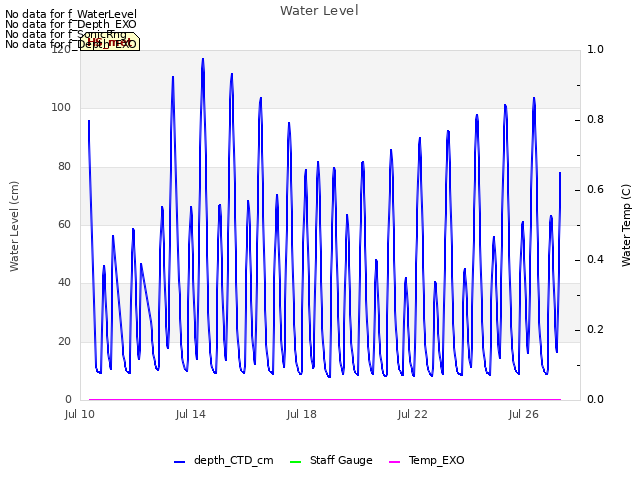Click the 0.6 tick on right axis
This screenshot has height=480, width=640.
coord(595,189)
